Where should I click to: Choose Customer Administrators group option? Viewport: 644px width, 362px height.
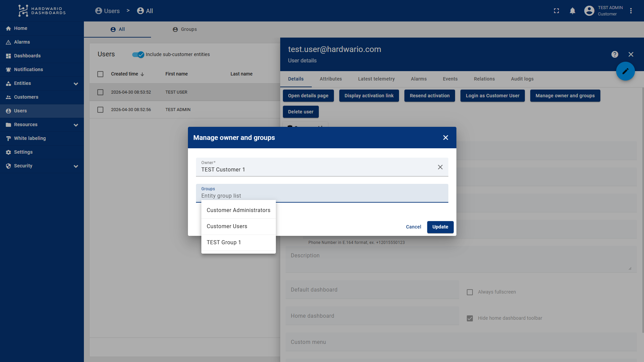239,210
